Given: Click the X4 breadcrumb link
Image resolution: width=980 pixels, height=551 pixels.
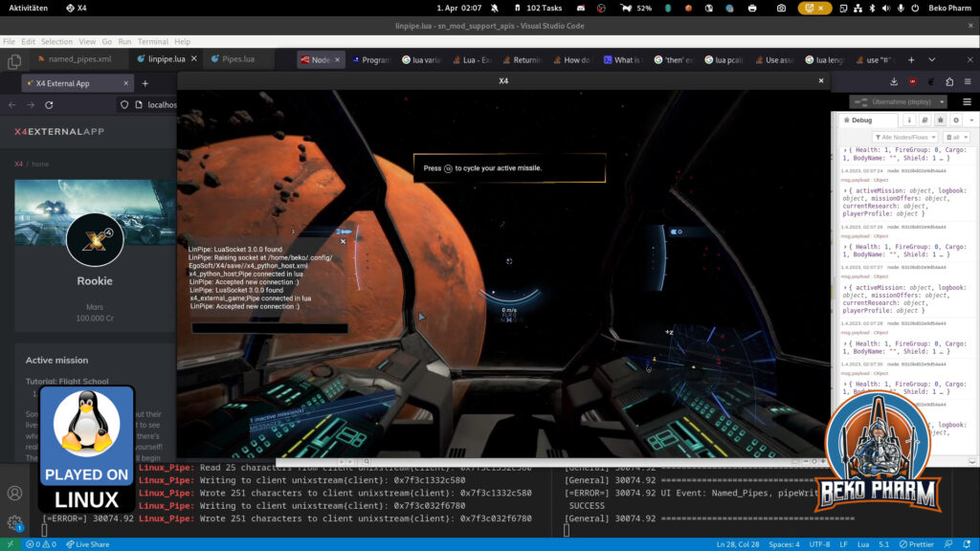Looking at the screenshot, I should [x=18, y=164].
